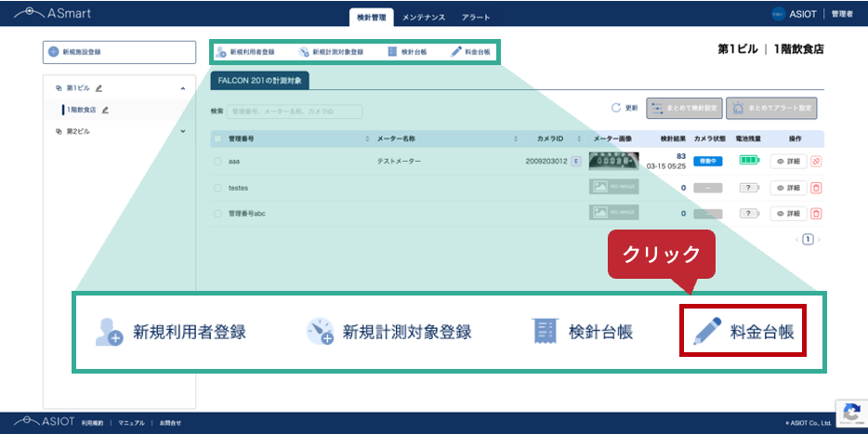Screen dimensions: 868x434
Task: Switch to the メンテナンス tab
Action: point(424,17)
